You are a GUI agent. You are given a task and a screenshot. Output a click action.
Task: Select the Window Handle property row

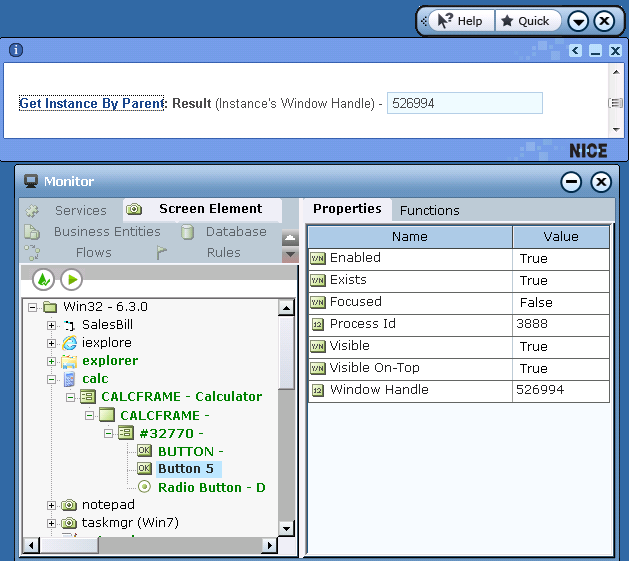(x=459, y=390)
